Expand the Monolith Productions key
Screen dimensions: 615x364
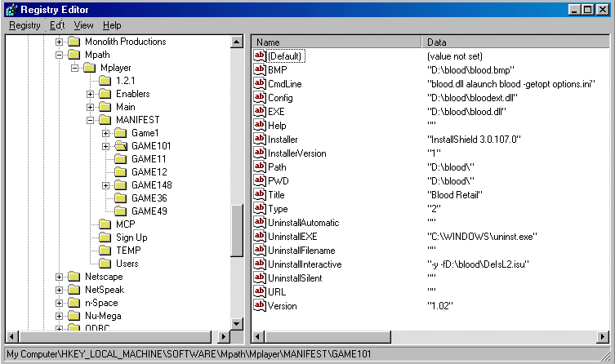(59, 42)
